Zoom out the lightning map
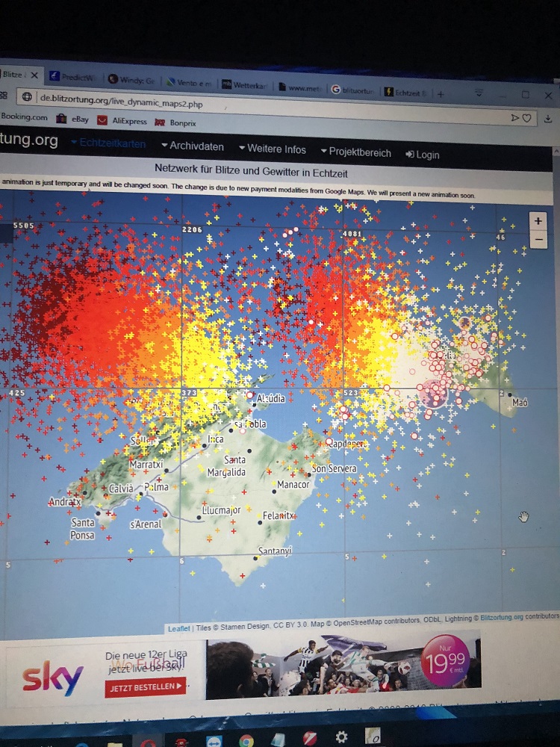 point(538,240)
